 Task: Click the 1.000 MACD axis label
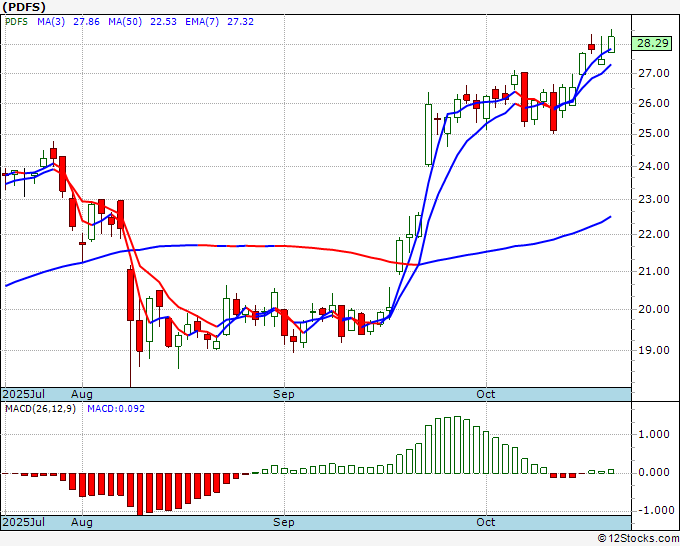coord(654,435)
